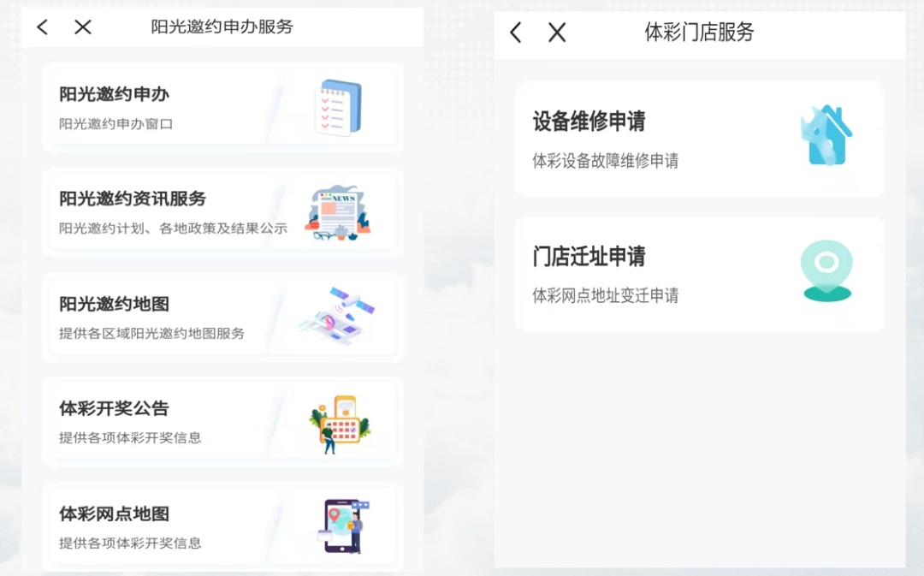Select subtitle 提供各区域阳光邀约地图服务
Screen dimensions: 924x576
tap(151, 333)
